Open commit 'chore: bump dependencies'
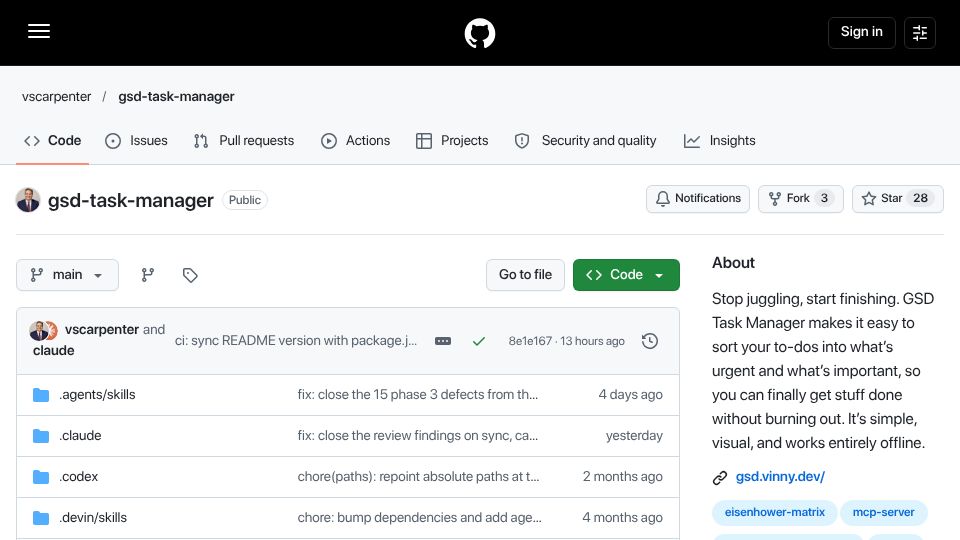960x540 pixels. [419, 518]
